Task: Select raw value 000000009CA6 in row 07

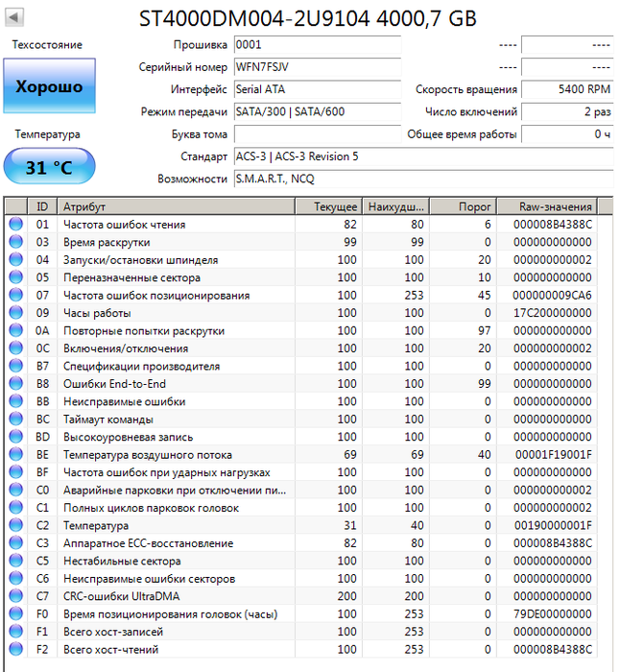Action: (552, 295)
